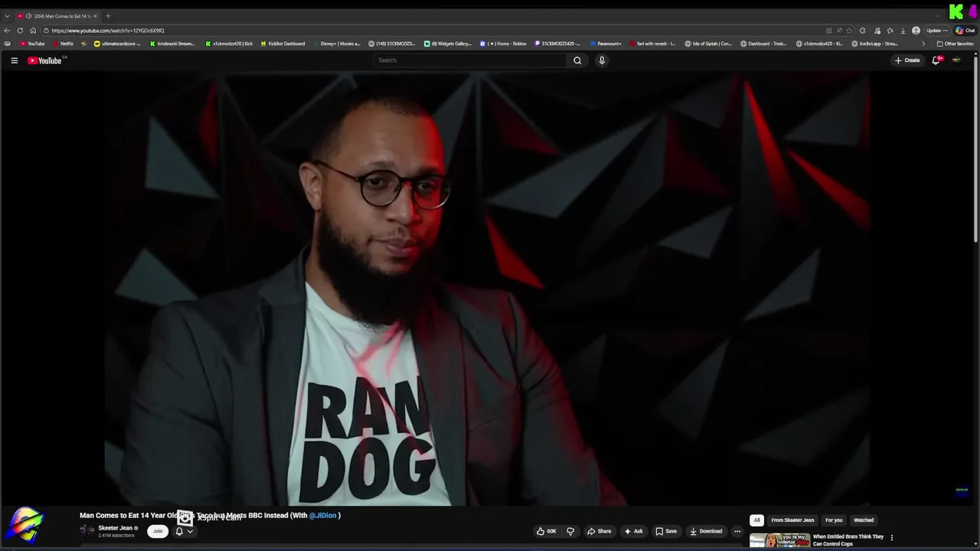Open the Entitled Brats video thumbnail
980x551 pixels.
[x=779, y=541]
